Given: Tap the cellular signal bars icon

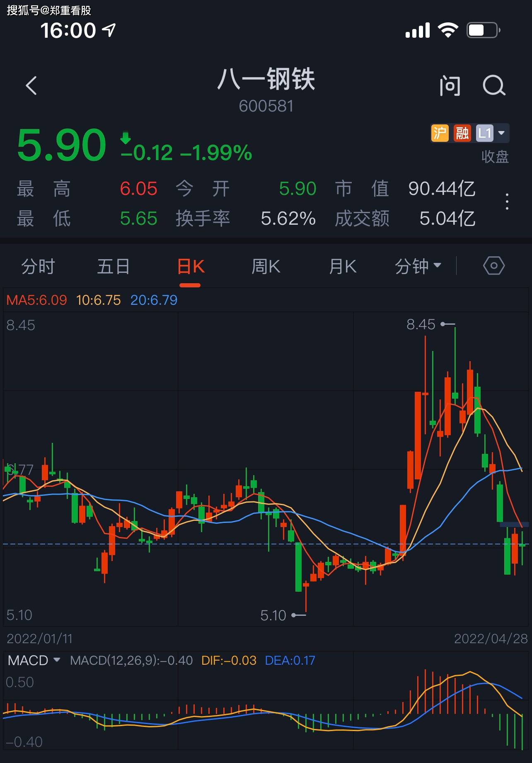Looking at the screenshot, I should 418,30.
